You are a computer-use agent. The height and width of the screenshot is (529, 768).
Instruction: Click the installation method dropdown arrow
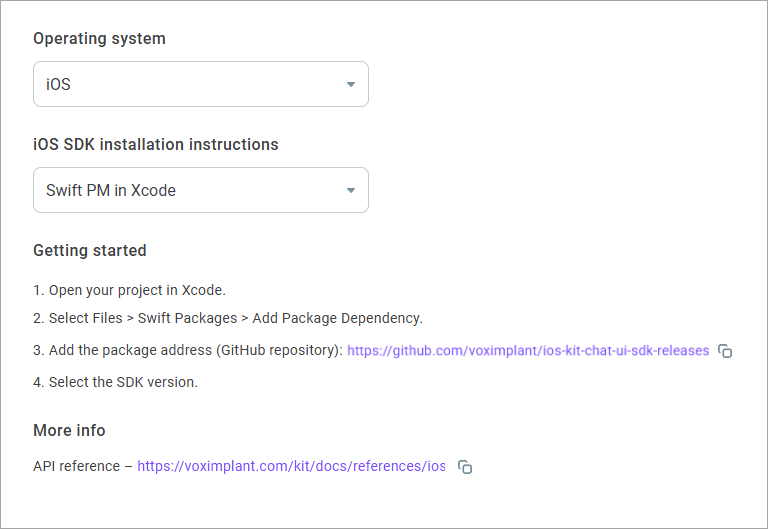[x=351, y=190]
